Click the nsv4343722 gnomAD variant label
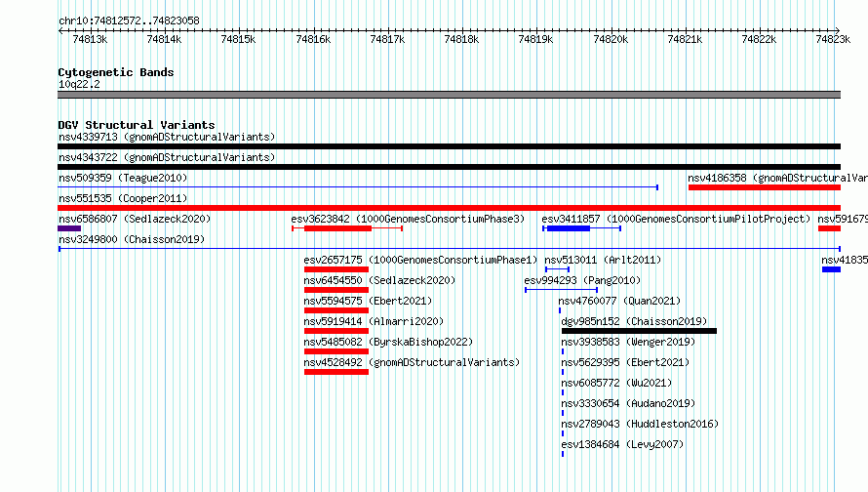 pos(167,157)
